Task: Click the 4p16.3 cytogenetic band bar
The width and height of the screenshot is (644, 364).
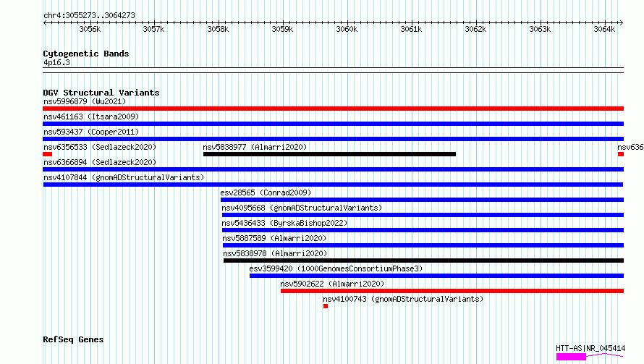Action: tap(333, 70)
